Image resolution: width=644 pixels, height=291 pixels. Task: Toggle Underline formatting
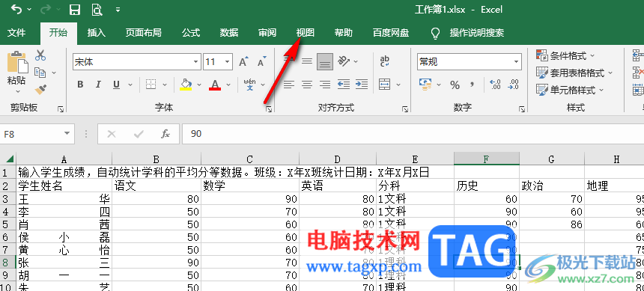point(116,85)
